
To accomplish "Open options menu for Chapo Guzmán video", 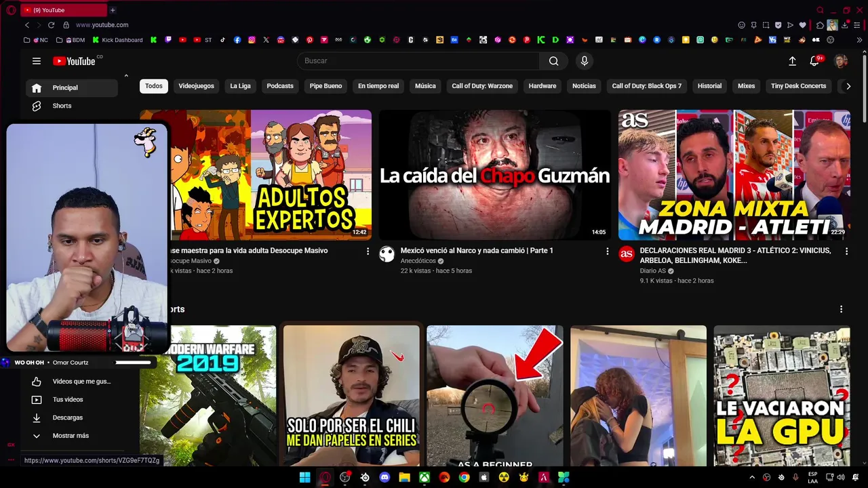I will [x=607, y=251].
